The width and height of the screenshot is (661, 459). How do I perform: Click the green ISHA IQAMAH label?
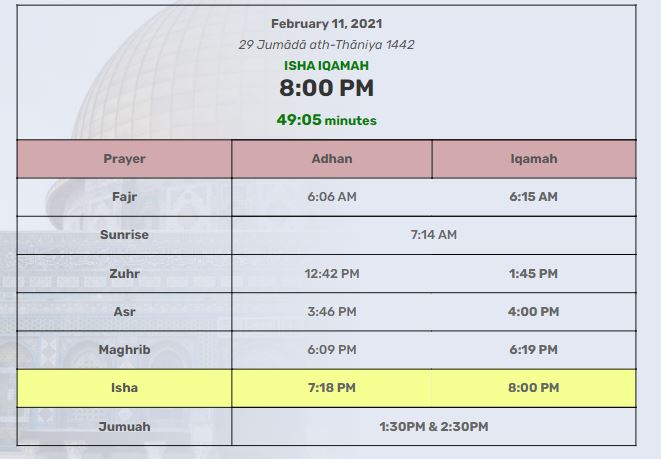point(326,66)
